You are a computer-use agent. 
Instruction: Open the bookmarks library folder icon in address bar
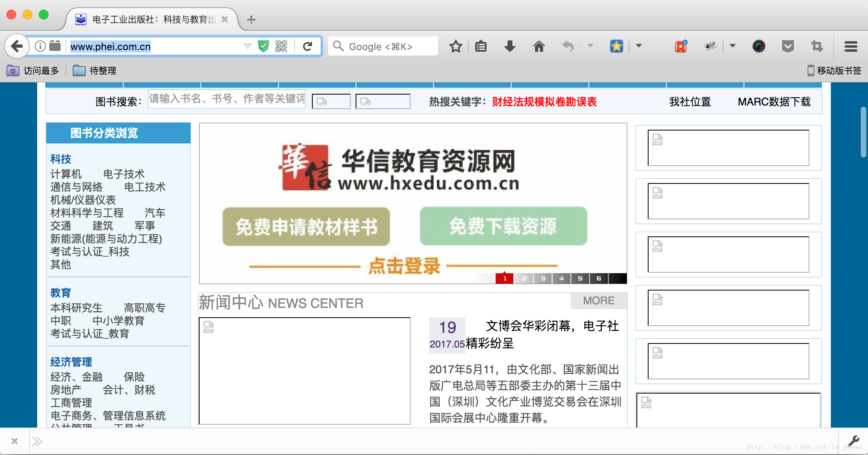[x=55, y=46]
